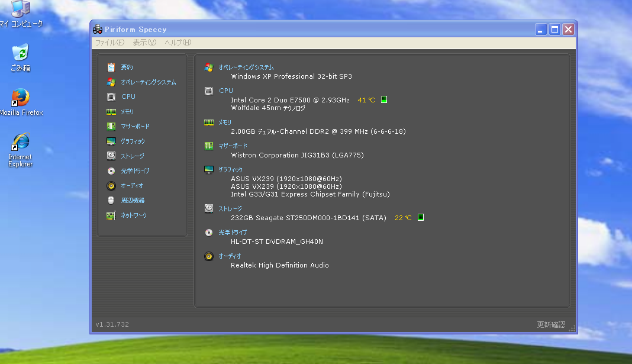Go to マザーボード label in sidebar
Screen dimensions: 632x364
click(x=136, y=127)
